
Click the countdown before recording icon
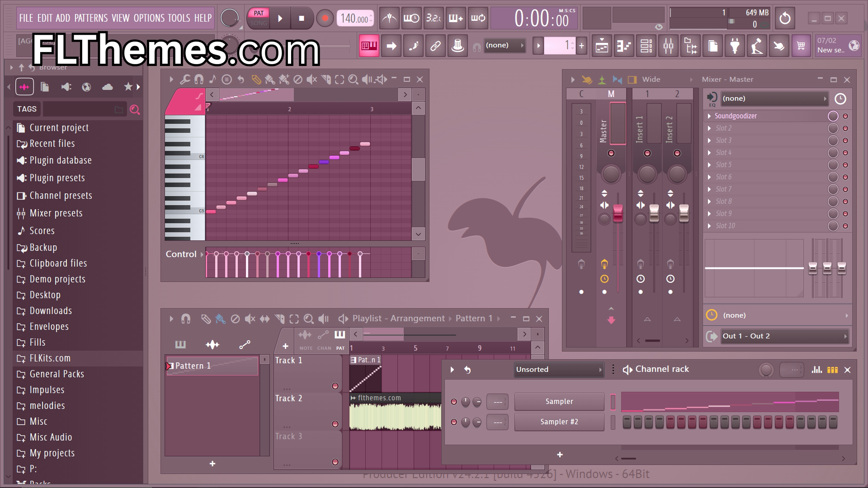pos(434,19)
